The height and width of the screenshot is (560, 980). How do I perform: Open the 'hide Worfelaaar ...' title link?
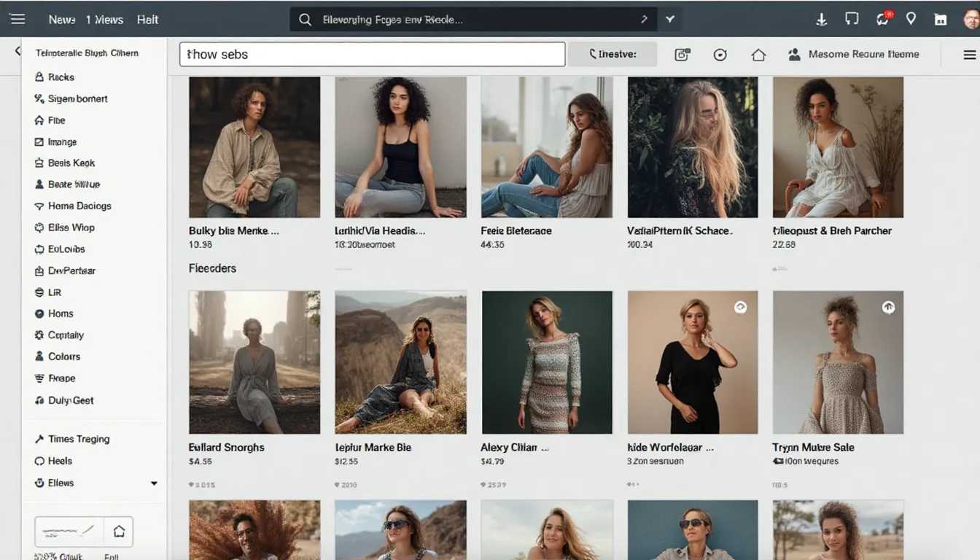pyautogui.click(x=670, y=447)
